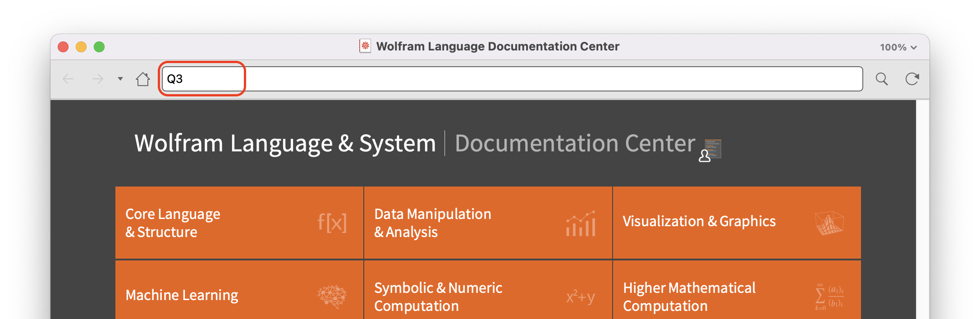Open the Higher Mathematical Computation tile
Image resolution: width=980 pixels, height=319 pixels.
pyautogui.click(x=737, y=290)
